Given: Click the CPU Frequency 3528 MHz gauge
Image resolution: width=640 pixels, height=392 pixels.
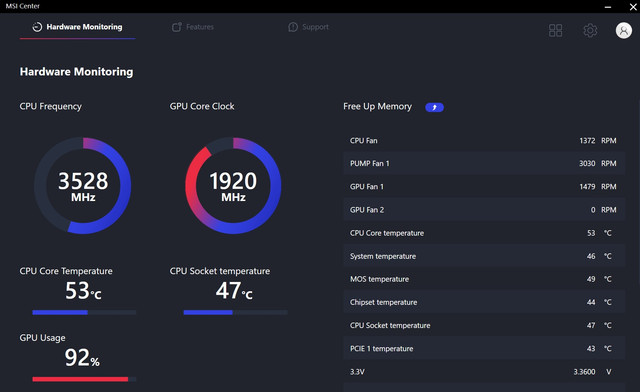Looking at the screenshot, I should (x=83, y=185).
